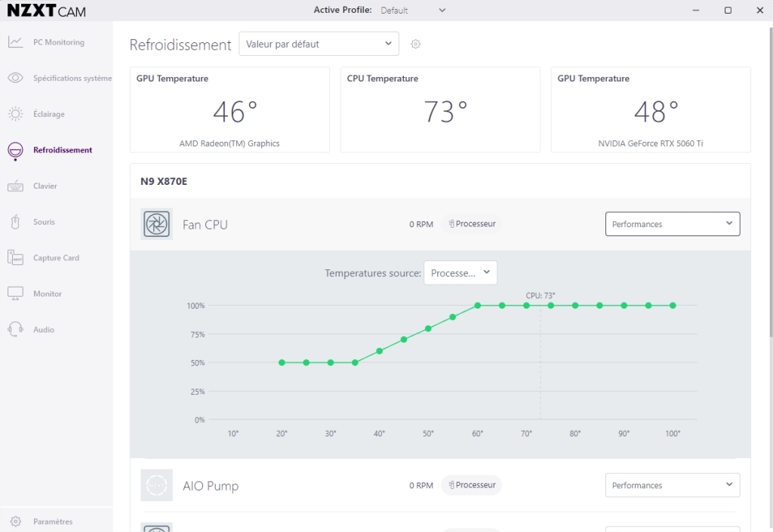The height and width of the screenshot is (532, 773).
Task: Select the 60° curve point at 100%
Action: [x=478, y=306]
